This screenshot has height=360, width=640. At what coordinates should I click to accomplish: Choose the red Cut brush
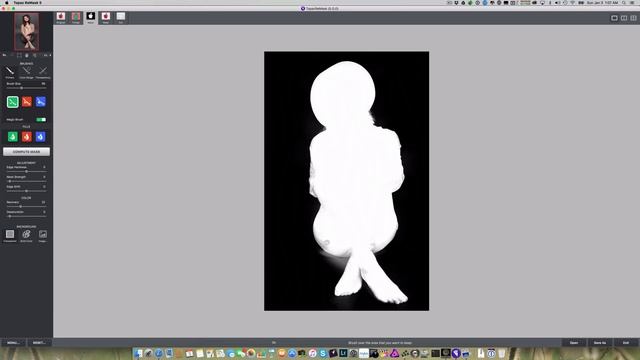(27, 102)
